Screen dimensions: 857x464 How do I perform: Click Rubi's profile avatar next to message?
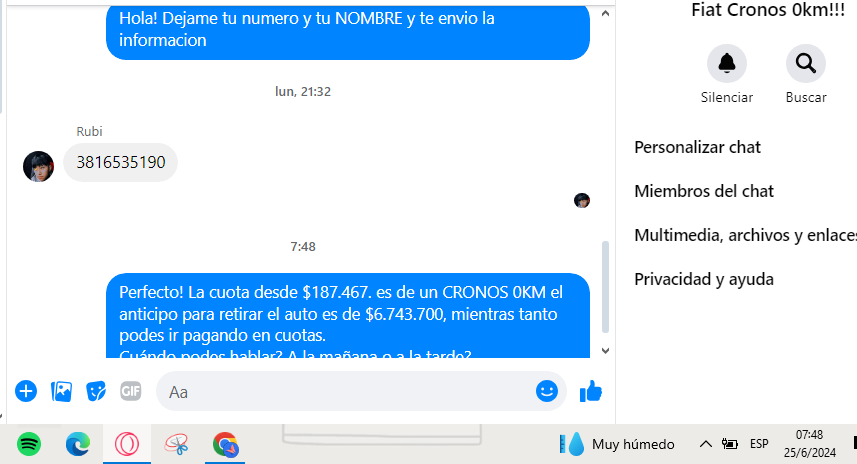click(x=38, y=166)
